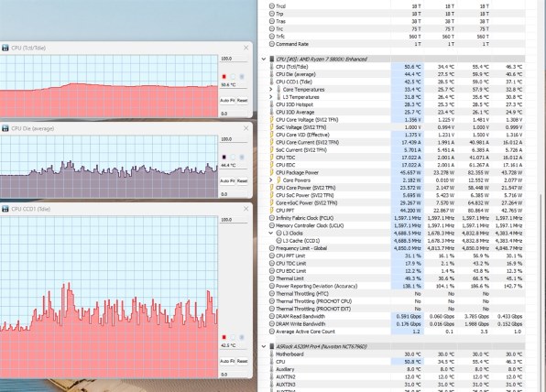Select the L3 Cache (CCD1) row
The width and height of the screenshot is (546, 392).
[397, 241]
